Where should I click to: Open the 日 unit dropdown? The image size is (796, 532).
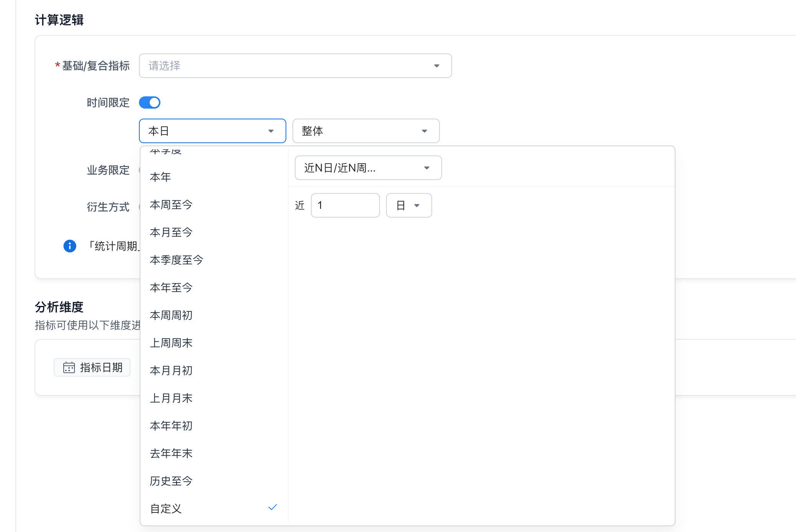pyautogui.click(x=409, y=205)
